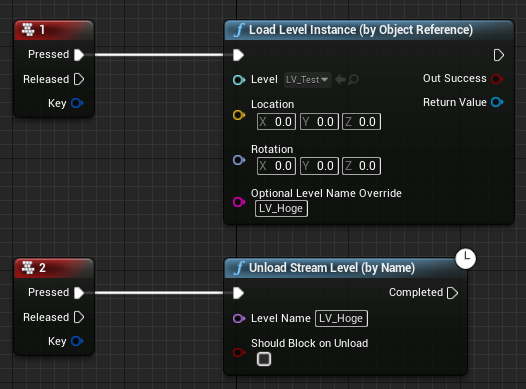Edit Rotation Y value field
This screenshot has height=389, width=526.
pyautogui.click(x=319, y=166)
